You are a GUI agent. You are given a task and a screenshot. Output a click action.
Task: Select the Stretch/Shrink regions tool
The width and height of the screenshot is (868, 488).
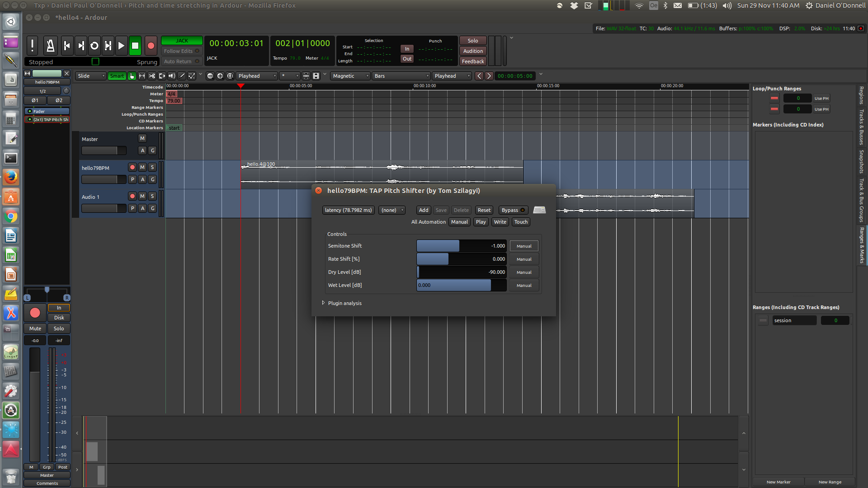(x=162, y=76)
